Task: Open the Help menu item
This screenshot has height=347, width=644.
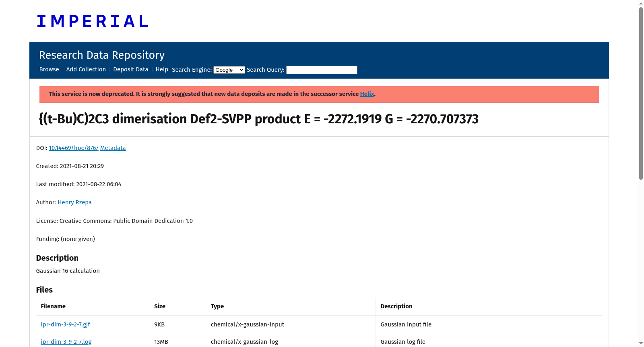Action: click(x=162, y=69)
